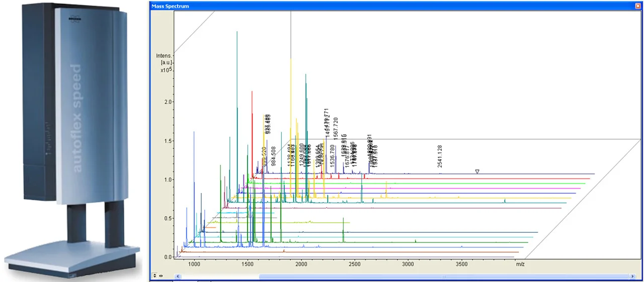This screenshot has width=644, height=282.
Task: Click the 984.508 peak label
Action: (x=274, y=156)
